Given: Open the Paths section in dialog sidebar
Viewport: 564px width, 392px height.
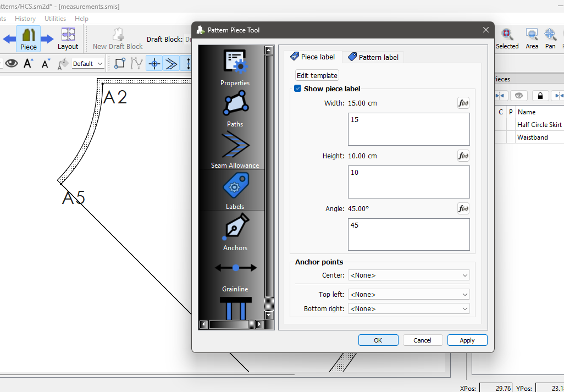Looking at the screenshot, I should 235,109.
